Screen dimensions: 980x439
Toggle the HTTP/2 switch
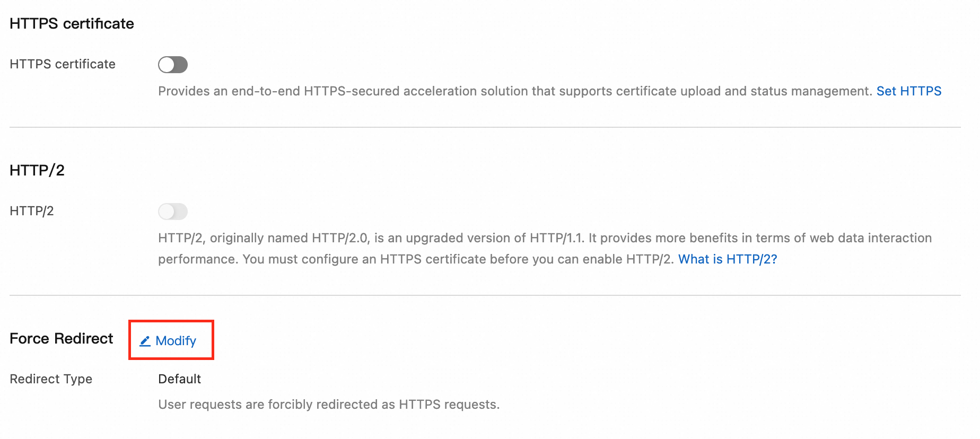click(173, 212)
